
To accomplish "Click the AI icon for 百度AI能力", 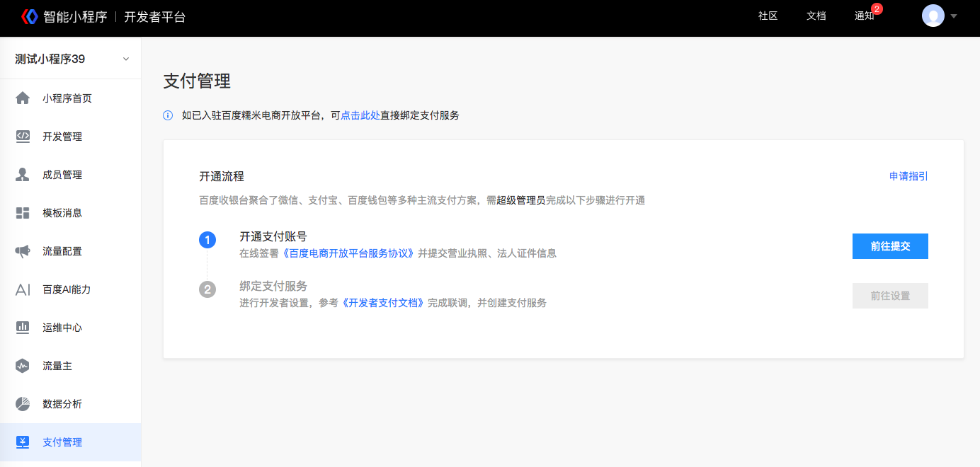I will tap(22, 289).
